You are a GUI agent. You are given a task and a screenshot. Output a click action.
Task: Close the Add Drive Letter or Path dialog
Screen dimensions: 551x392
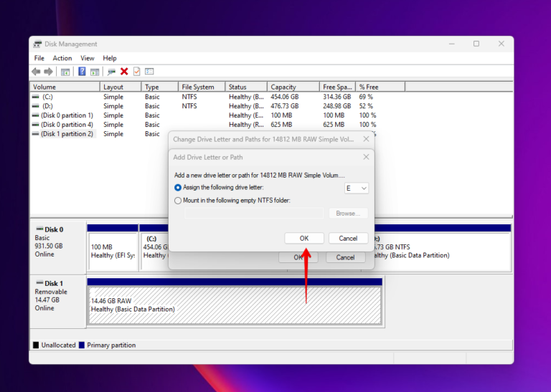coord(366,157)
